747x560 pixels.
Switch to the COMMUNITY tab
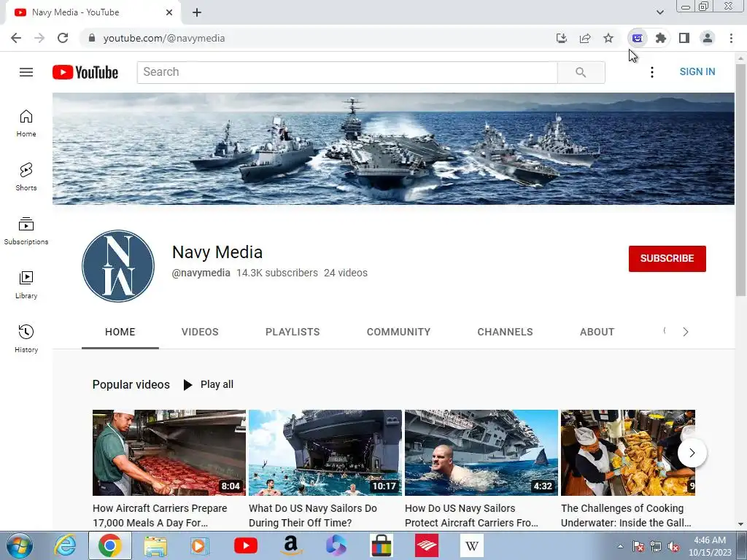pos(399,332)
